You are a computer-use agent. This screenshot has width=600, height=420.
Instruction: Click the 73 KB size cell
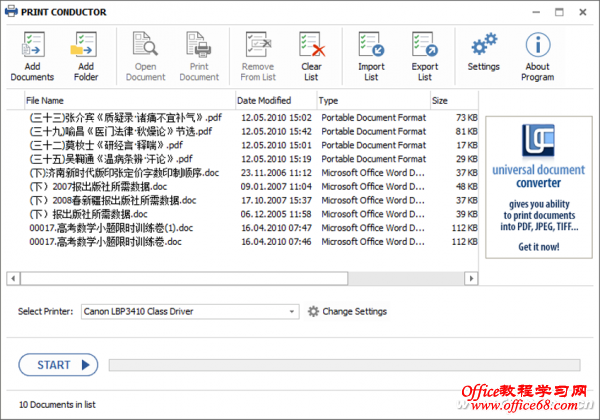466,117
